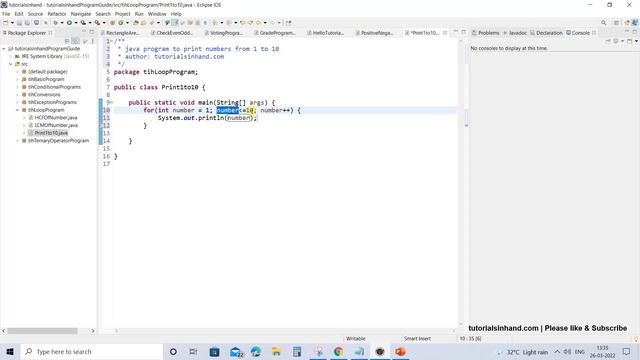Select LCMOfNumber.java in Package Explorer

[56, 125]
